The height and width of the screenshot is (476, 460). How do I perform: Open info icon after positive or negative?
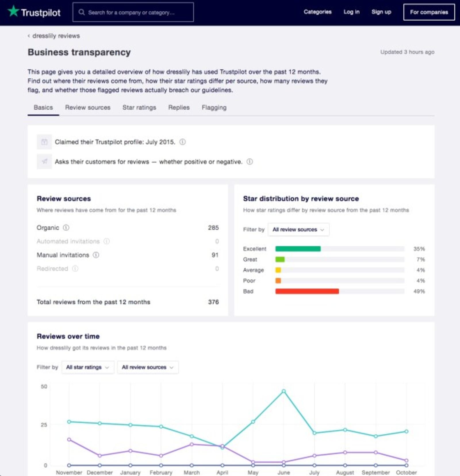point(250,162)
